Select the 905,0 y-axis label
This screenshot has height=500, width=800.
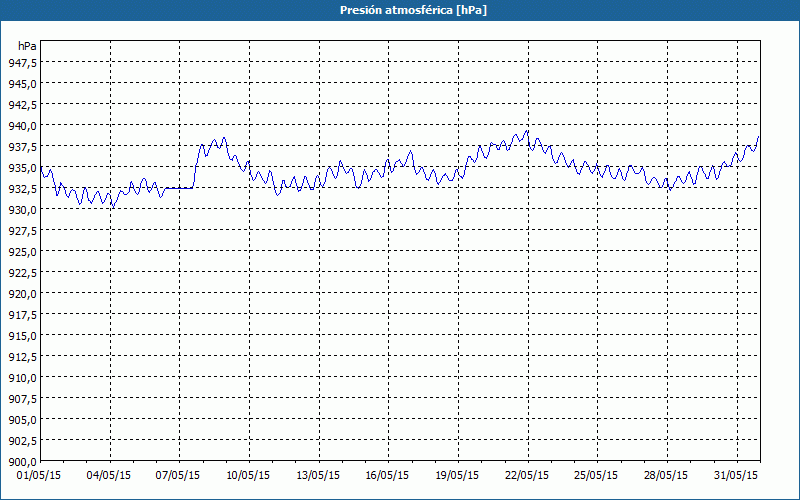22,419
